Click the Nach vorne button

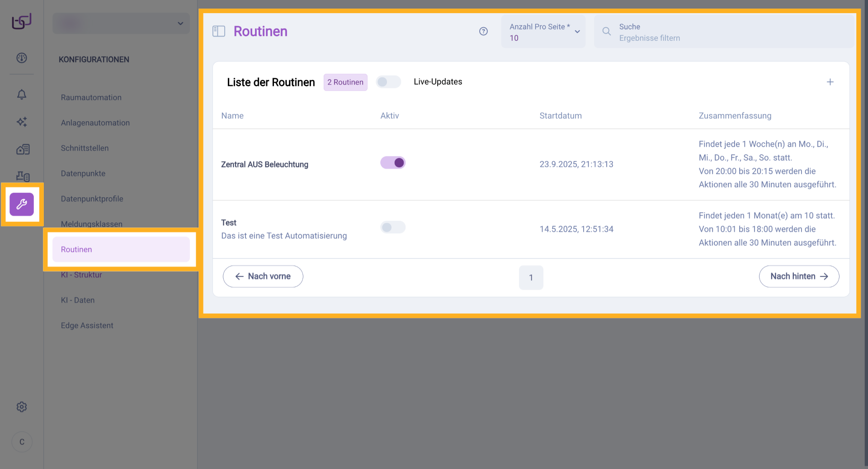[263, 276]
